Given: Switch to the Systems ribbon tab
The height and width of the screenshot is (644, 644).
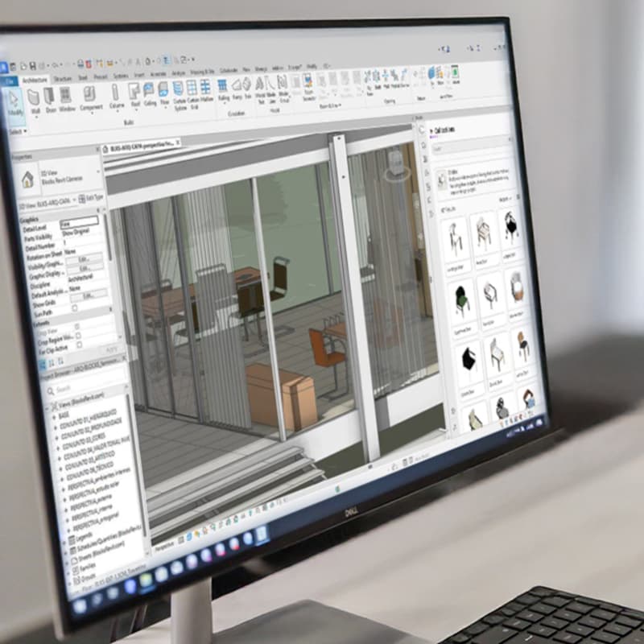Looking at the screenshot, I should 121,76.
